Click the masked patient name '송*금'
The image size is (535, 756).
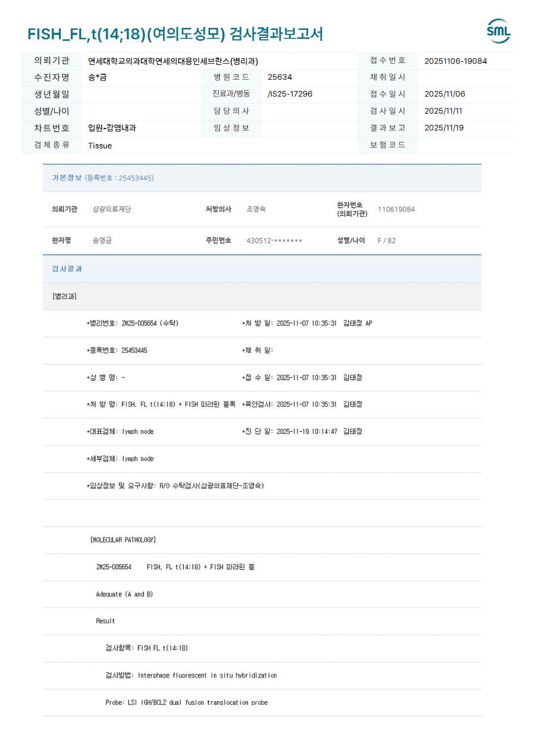(97, 77)
